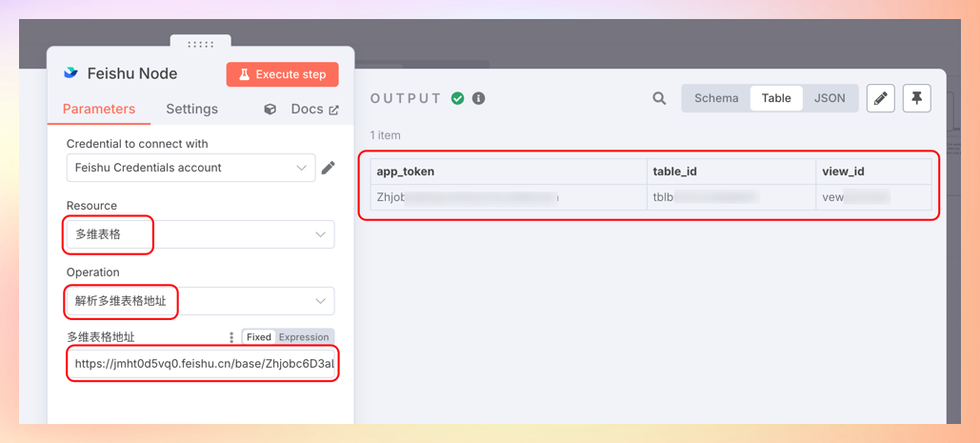Click the '1 item' count label
980x443 pixels.
click(386, 135)
